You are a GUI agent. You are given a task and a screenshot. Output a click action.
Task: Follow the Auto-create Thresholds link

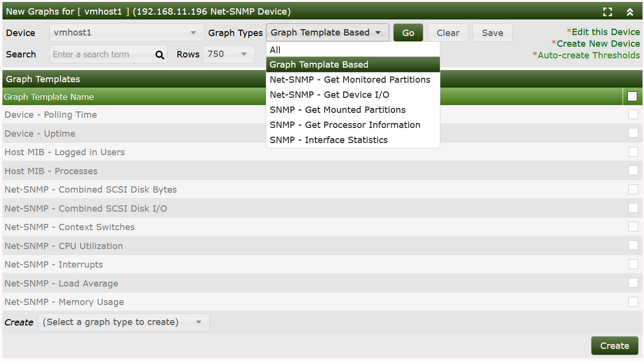point(588,55)
